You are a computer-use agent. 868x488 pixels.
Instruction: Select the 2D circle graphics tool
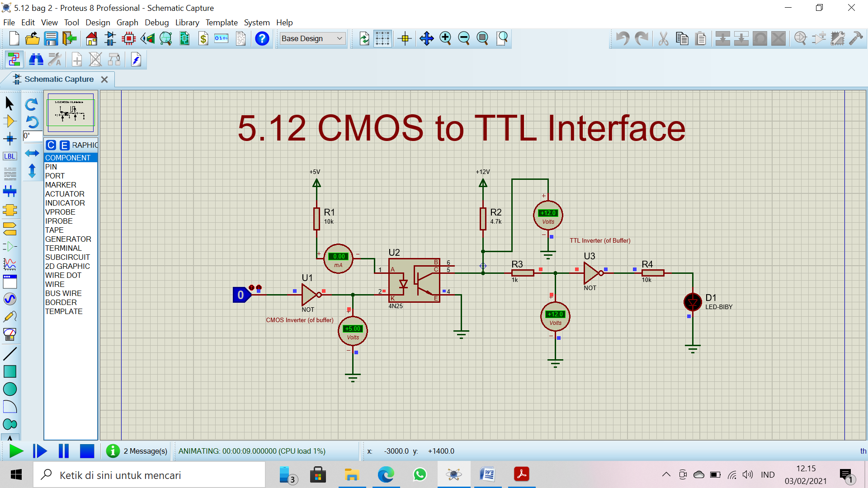coord(9,389)
